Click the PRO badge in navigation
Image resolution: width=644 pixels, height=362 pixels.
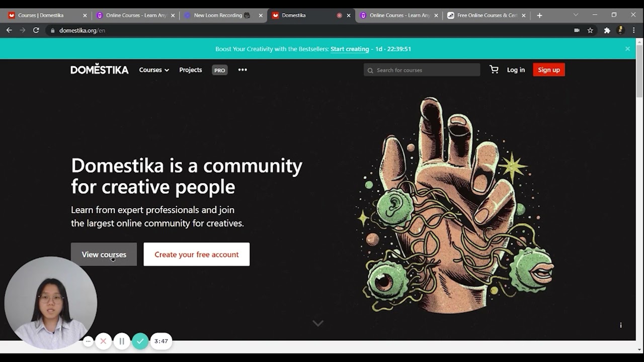(219, 70)
